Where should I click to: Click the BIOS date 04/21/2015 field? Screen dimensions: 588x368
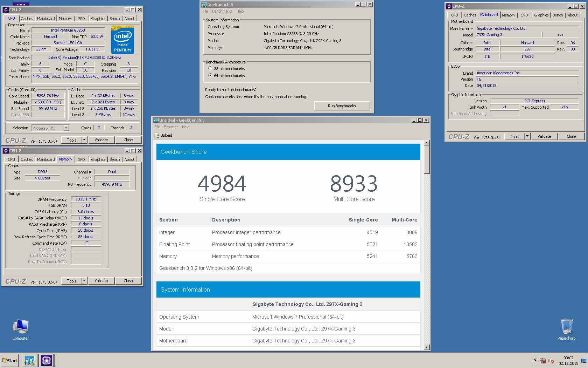pyautogui.click(x=527, y=86)
